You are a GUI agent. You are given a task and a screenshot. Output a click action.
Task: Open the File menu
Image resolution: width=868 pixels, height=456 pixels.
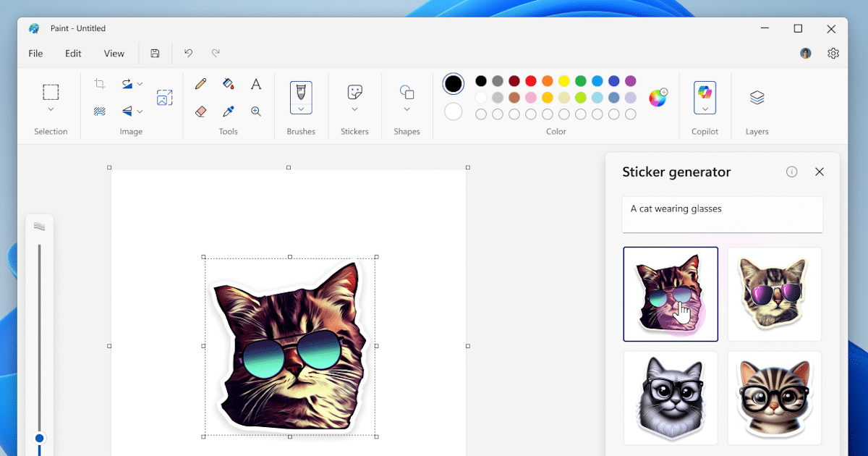pos(35,54)
